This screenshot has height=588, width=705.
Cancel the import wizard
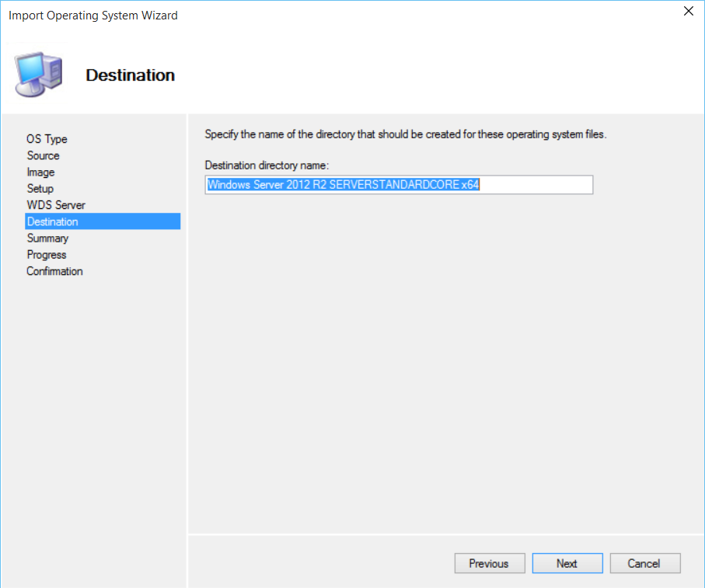(644, 563)
